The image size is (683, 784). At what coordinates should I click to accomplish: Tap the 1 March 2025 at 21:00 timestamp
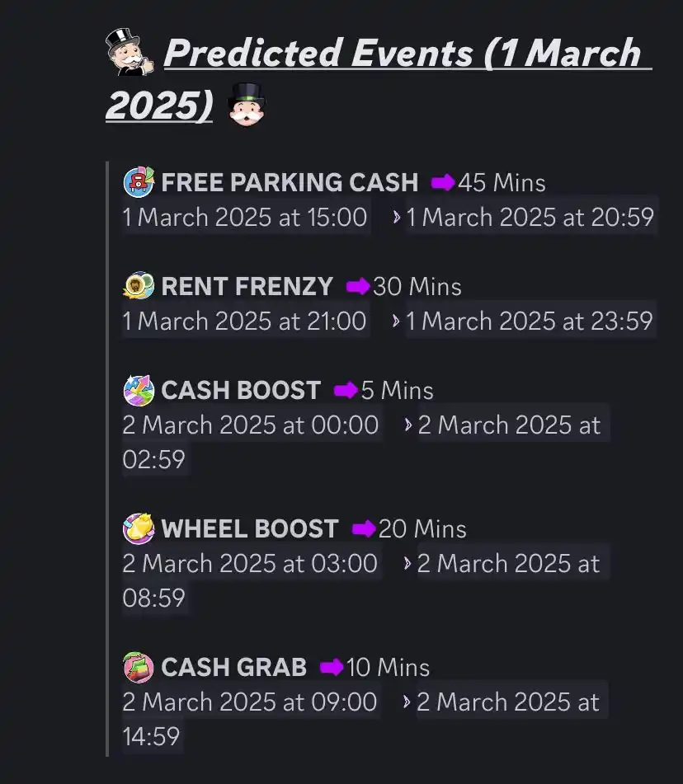pos(245,321)
